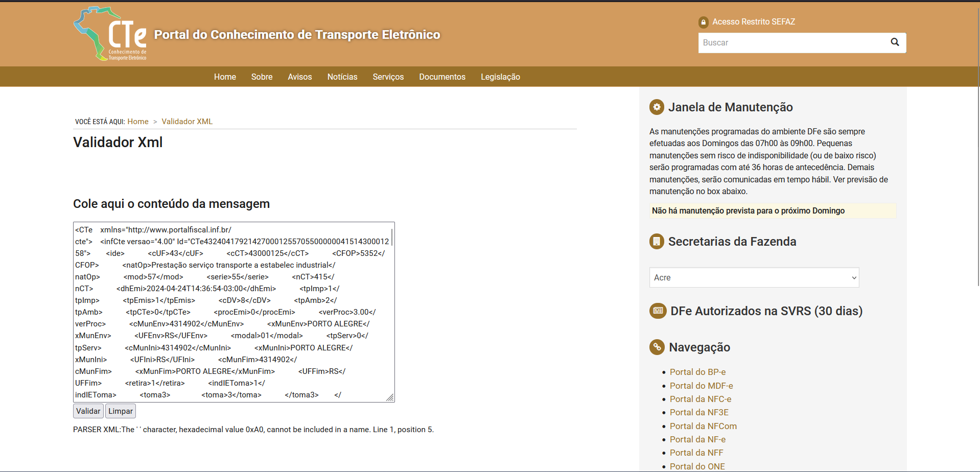This screenshot has width=980, height=472.
Task: Follow the Home breadcrumb link
Action: [x=138, y=122]
